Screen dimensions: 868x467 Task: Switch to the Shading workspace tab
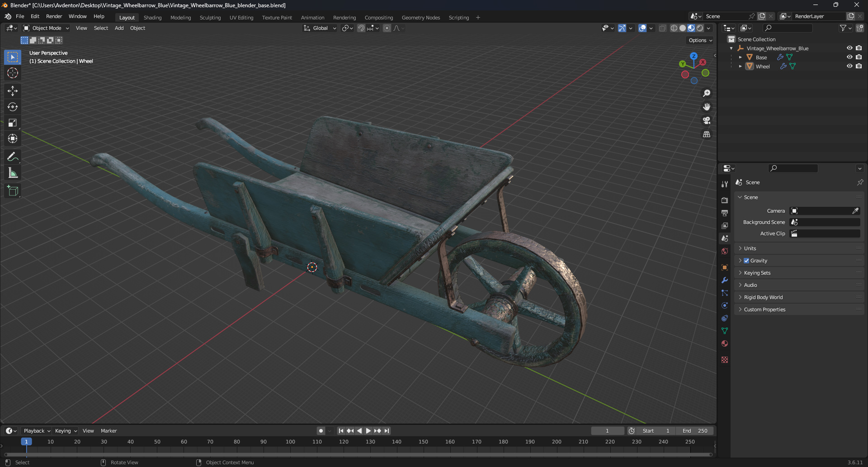[x=152, y=18]
